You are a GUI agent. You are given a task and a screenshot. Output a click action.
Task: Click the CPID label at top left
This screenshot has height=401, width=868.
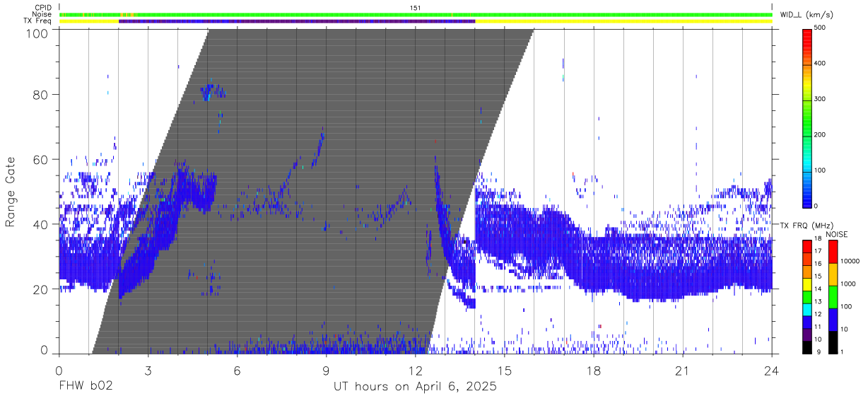42,8
